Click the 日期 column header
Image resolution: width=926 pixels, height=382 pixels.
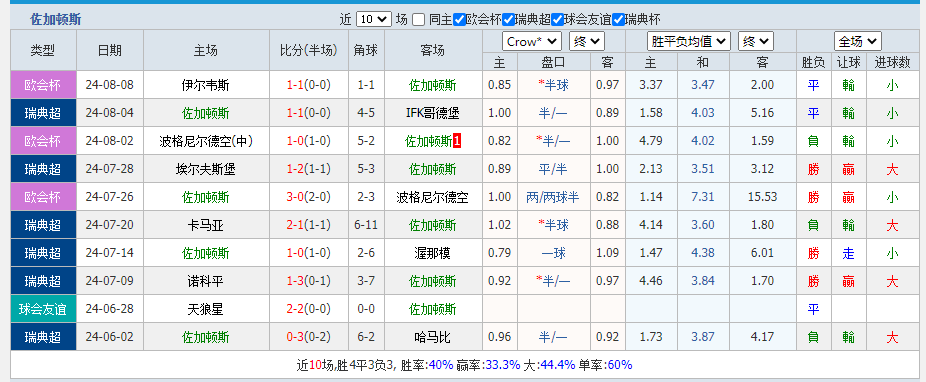[x=110, y=51]
